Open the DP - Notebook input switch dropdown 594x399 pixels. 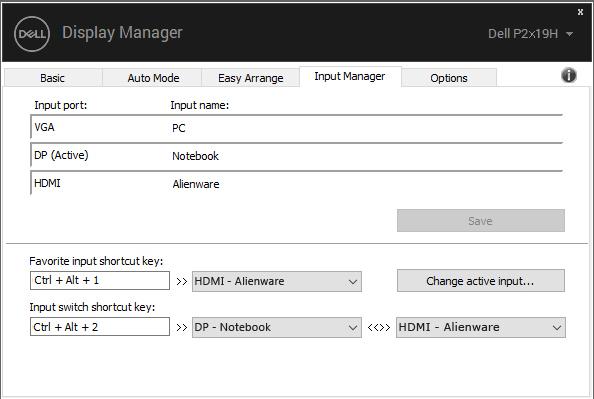(x=277, y=327)
